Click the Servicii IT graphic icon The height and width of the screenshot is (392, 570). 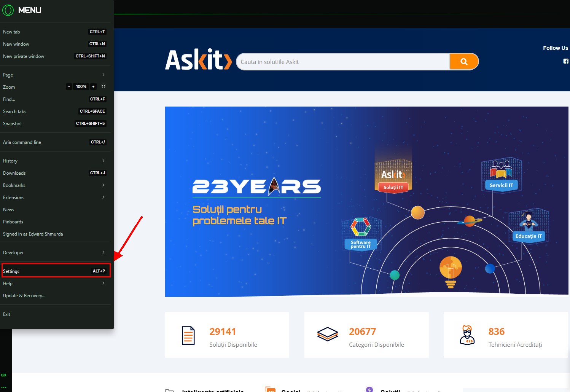pos(501,175)
